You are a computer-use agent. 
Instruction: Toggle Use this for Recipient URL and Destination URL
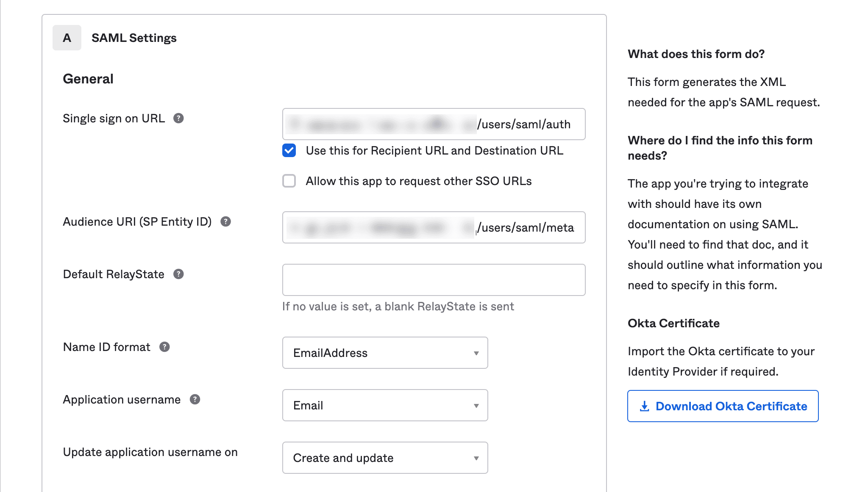click(x=289, y=151)
